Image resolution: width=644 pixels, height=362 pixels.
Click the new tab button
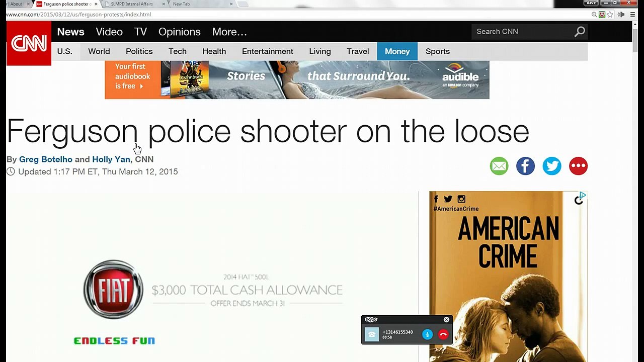243,4
